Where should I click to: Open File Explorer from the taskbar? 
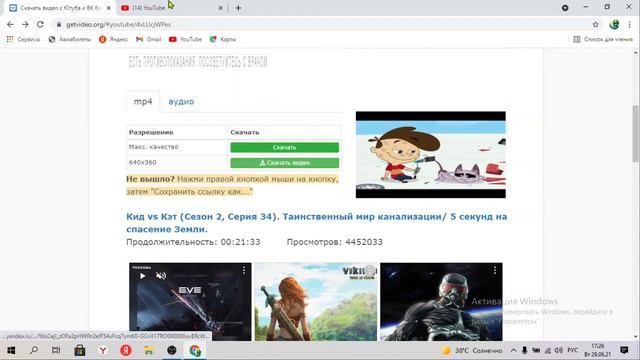(149, 351)
